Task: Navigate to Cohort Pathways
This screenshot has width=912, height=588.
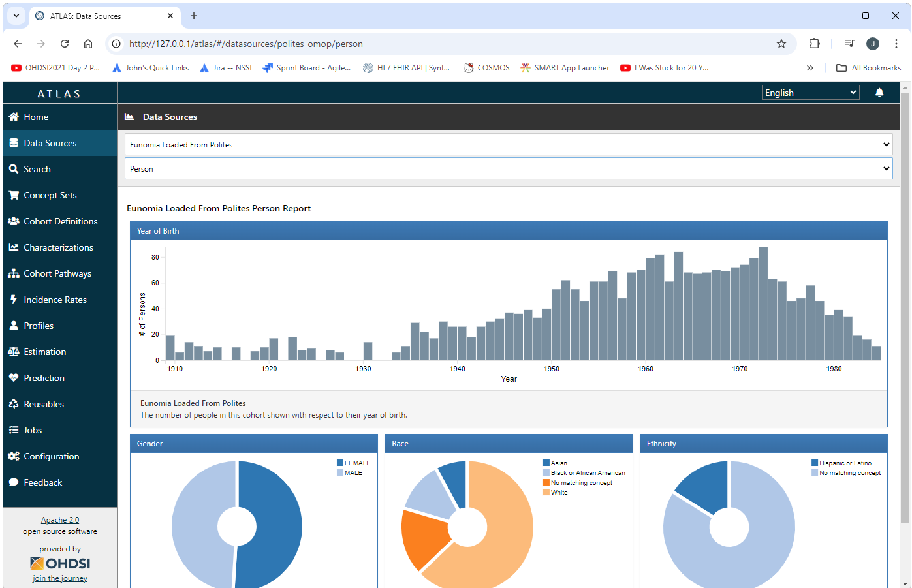Action: [x=60, y=273]
